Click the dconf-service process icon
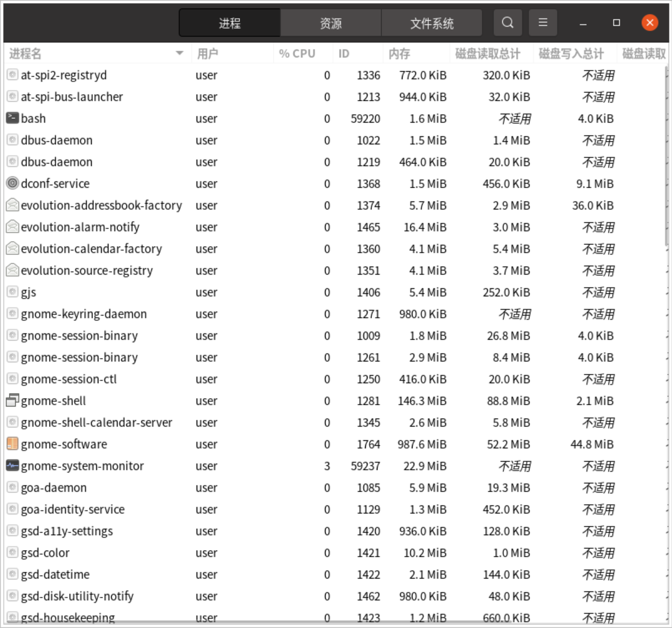The width and height of the screenshot is (672, 628). [x=12, y=183]
